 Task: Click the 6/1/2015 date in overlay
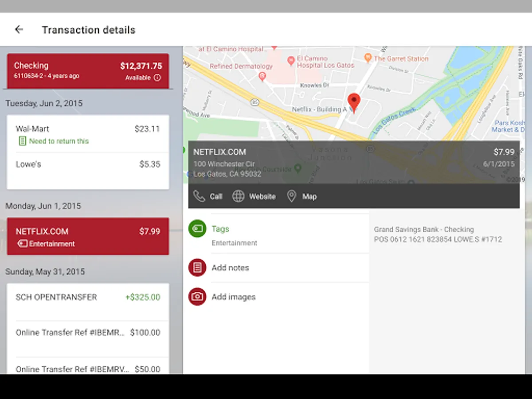click(x=499, y=164)
